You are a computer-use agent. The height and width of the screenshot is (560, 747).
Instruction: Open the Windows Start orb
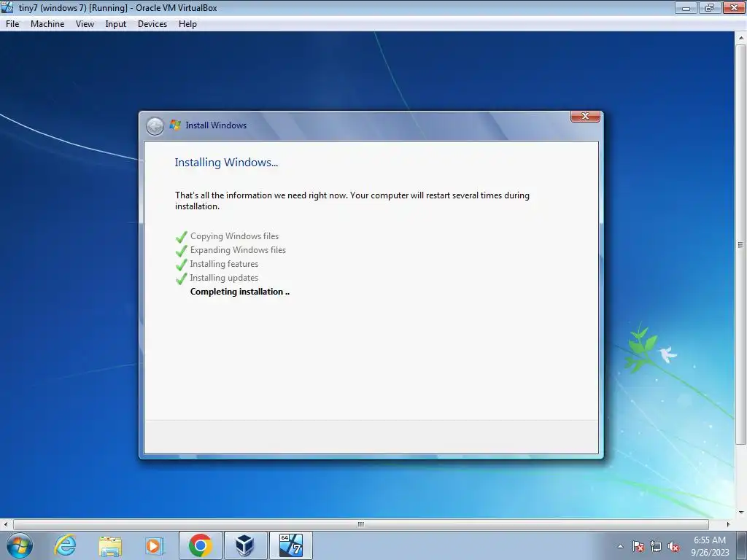(20, 545)
